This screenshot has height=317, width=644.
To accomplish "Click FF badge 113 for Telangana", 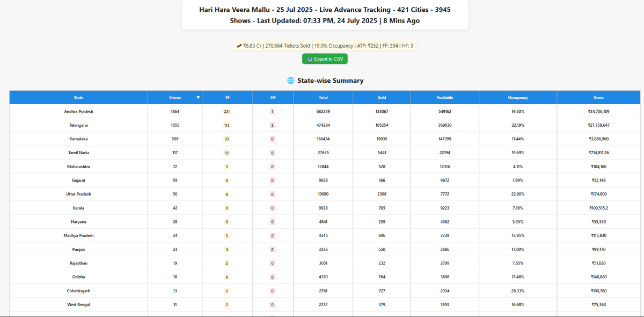I will (228, 125).
